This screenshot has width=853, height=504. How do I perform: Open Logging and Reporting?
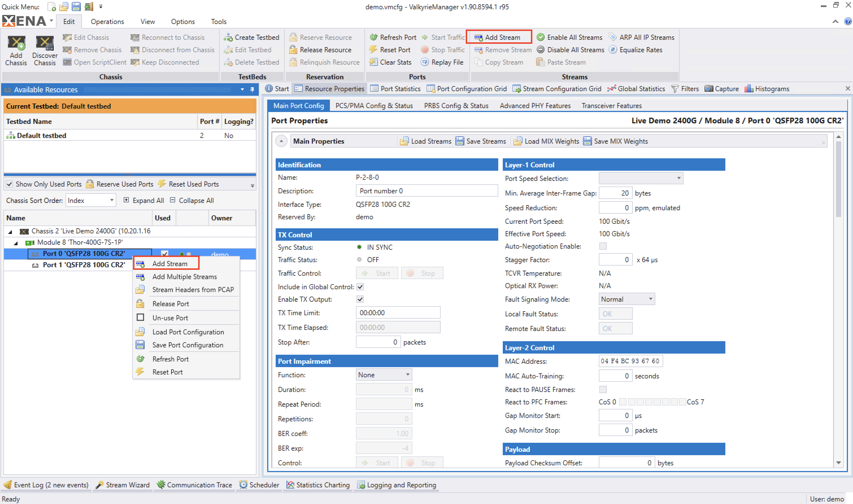point(397,485)
